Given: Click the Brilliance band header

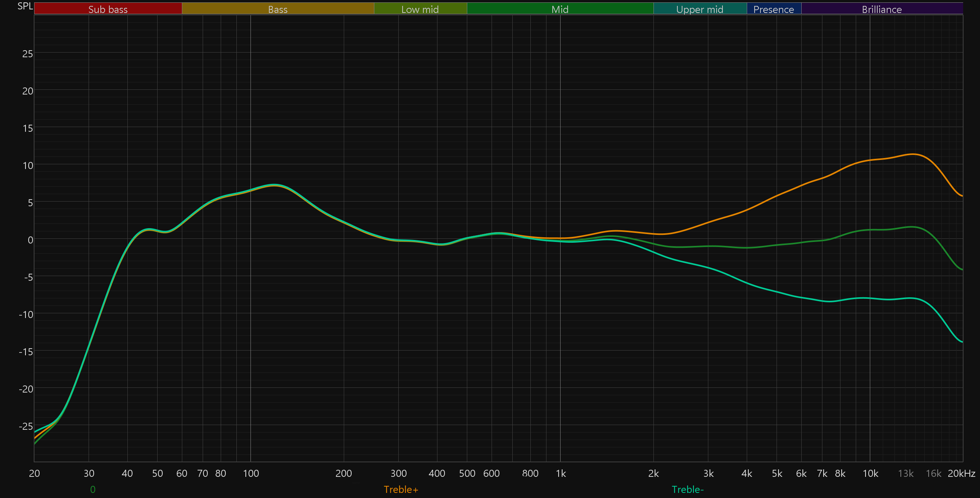Looking at the screenshot, I should (882, 9).
